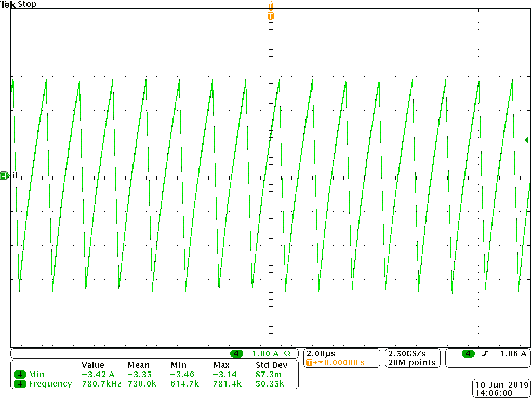Click the 730.0k mean frequency
This screenshot has width=532, height=399.
(x=142, y=384)
